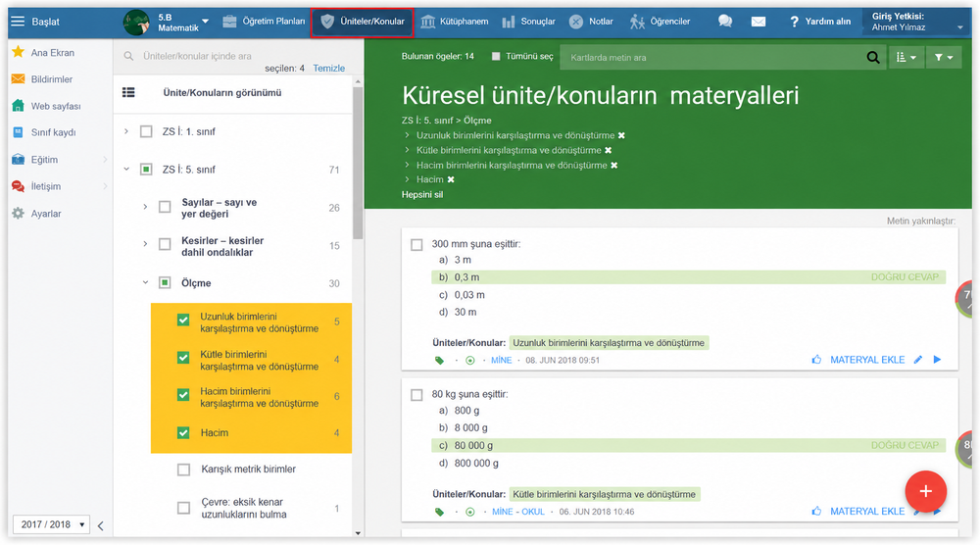The width and height of the screenshot is (980, 545).
Task: Click the Temizle link
Action: (328, 69)
